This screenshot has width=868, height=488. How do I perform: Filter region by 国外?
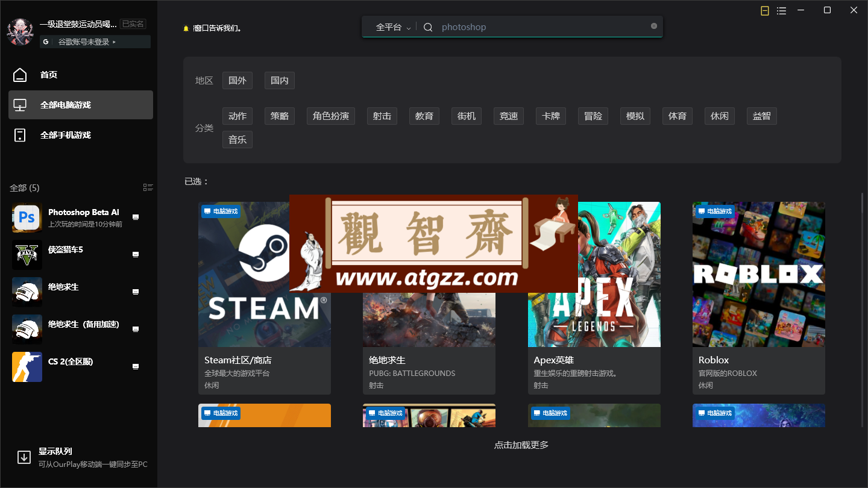pyautogui.click(x=237, y=80)
